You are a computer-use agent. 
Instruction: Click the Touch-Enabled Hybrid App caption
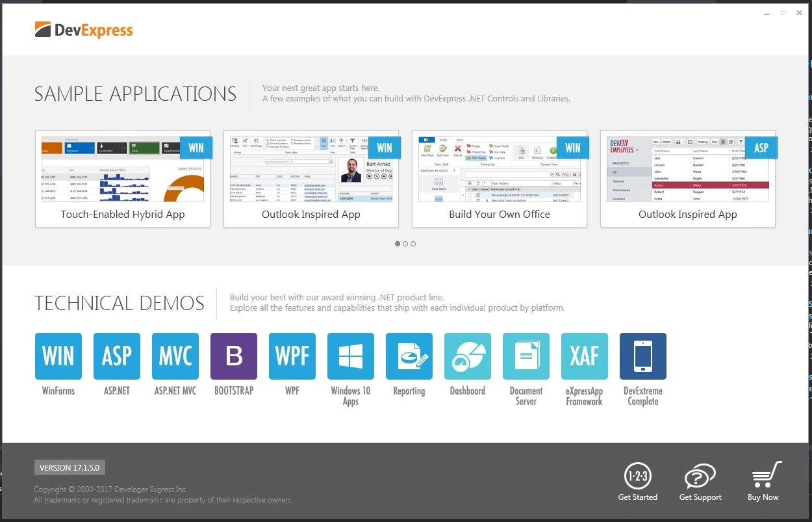pyautogui.click(x=123, y=215)
